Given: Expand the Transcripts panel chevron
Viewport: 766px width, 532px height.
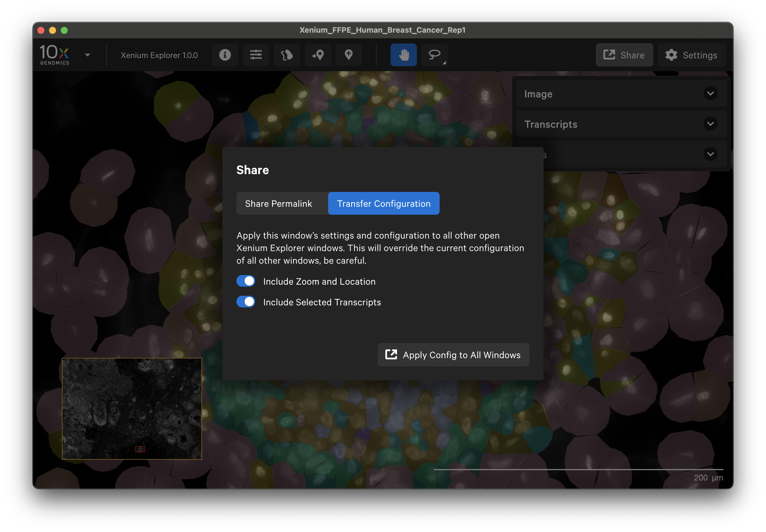Looking at the screenshot, I should [710, 124].
